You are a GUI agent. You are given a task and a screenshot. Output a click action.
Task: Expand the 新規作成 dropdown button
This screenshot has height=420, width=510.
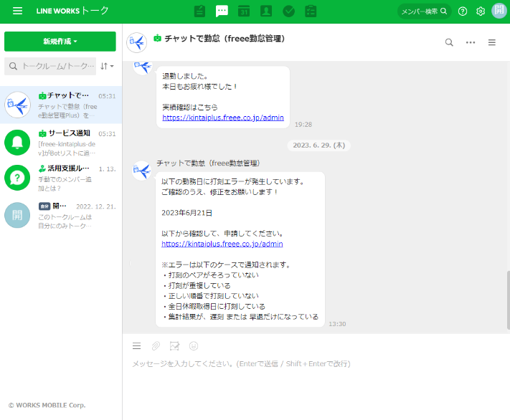pyautogui.click(x=60, y=42)
